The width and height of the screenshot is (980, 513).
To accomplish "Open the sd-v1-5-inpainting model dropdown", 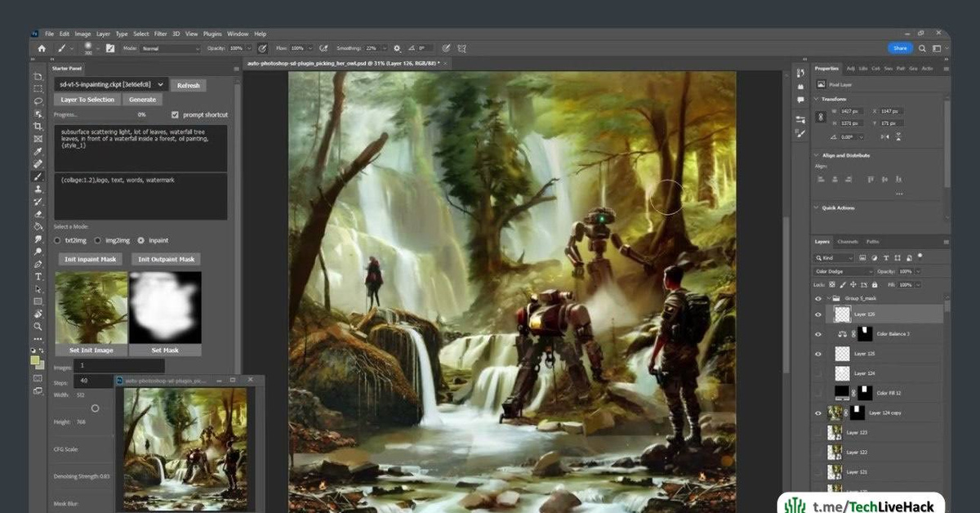I will [111, 84].
